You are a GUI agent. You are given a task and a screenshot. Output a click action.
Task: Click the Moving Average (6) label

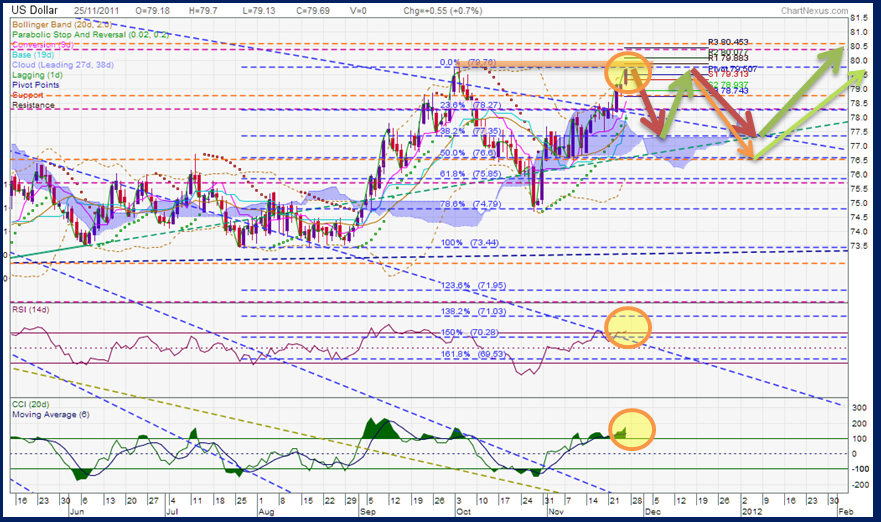click(51, 415)
